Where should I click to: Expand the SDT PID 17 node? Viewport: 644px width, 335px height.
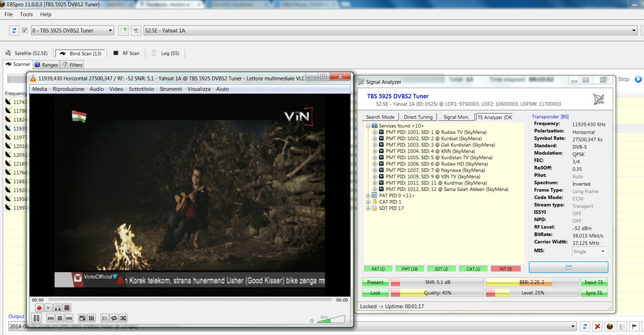coord(369,209)
